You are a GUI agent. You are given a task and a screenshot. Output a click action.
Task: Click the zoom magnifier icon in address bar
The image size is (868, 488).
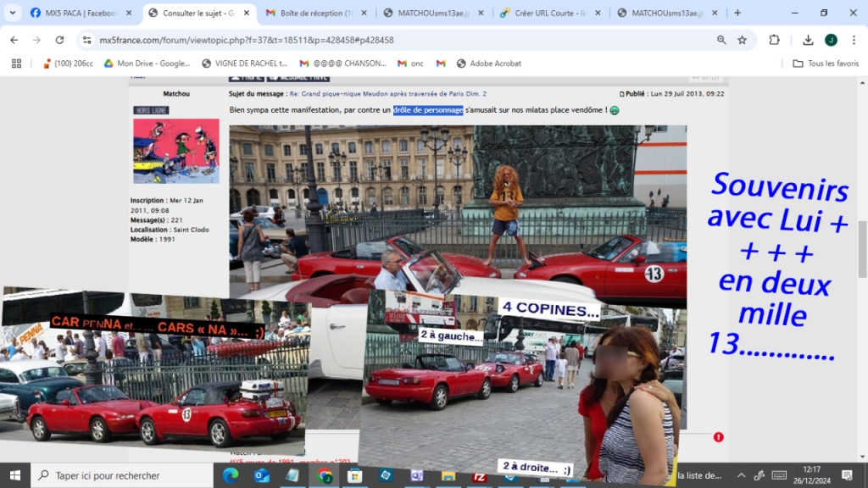721,40
